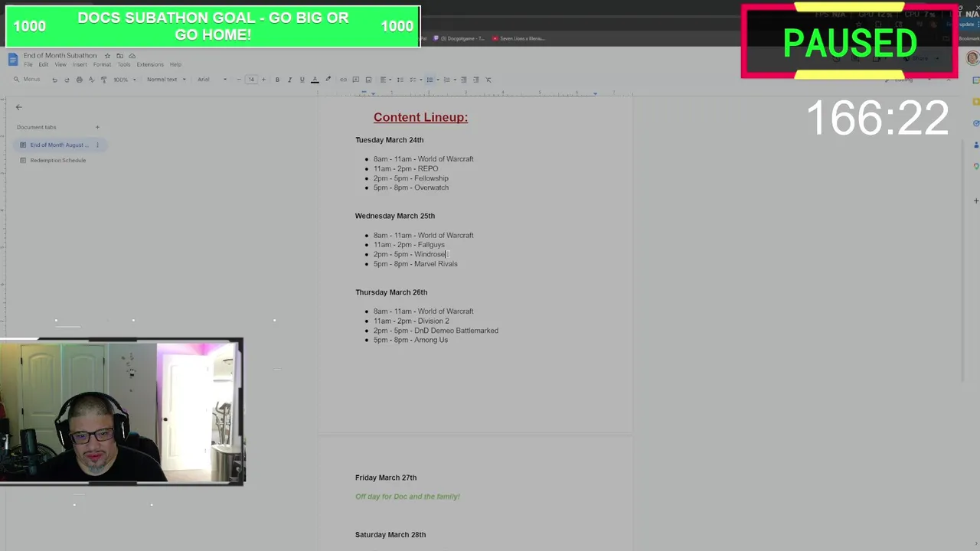This screenshot has width=980, height=551.
Task: Click the Insert image icon
Action: (368, 80)
